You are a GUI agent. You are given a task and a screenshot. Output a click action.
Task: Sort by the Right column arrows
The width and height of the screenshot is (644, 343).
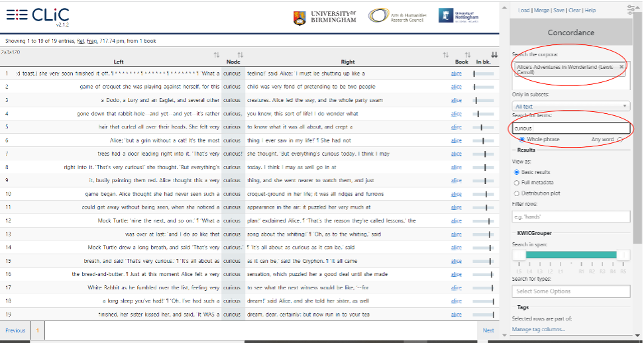446,54
